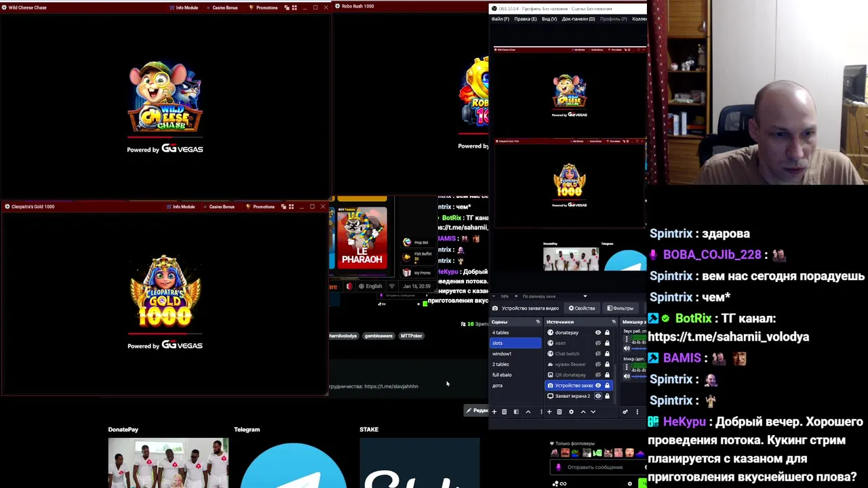
Task: Show the QR donatepay source
Action: click(598, 375)
